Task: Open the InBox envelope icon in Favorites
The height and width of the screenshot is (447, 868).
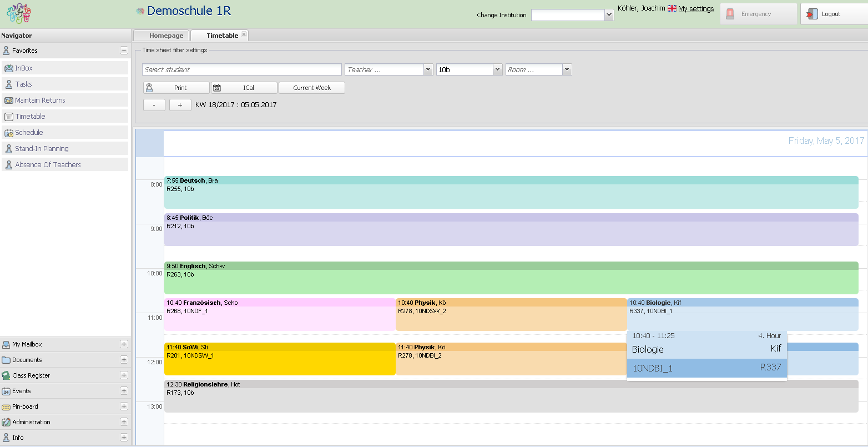Action: click(x=9, y=68)
